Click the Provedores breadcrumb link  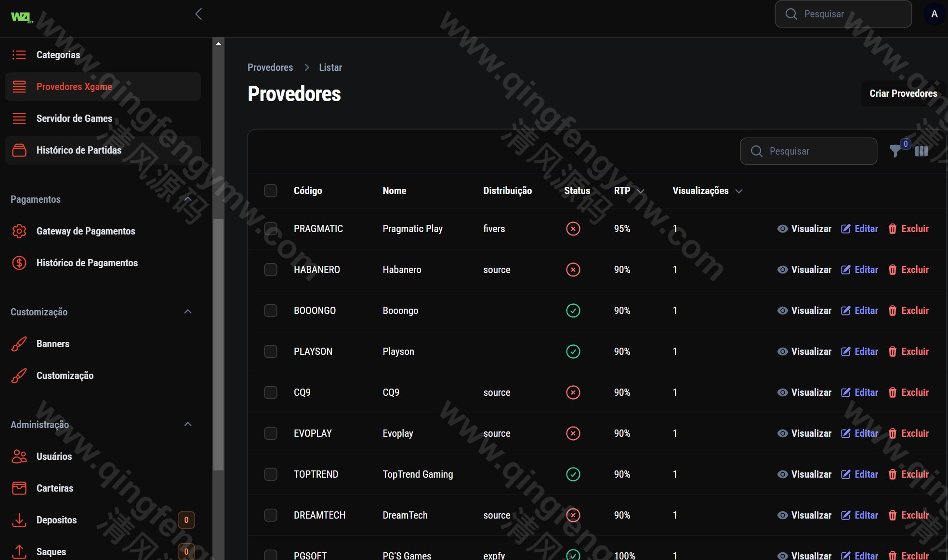click(x=270, y=67)
